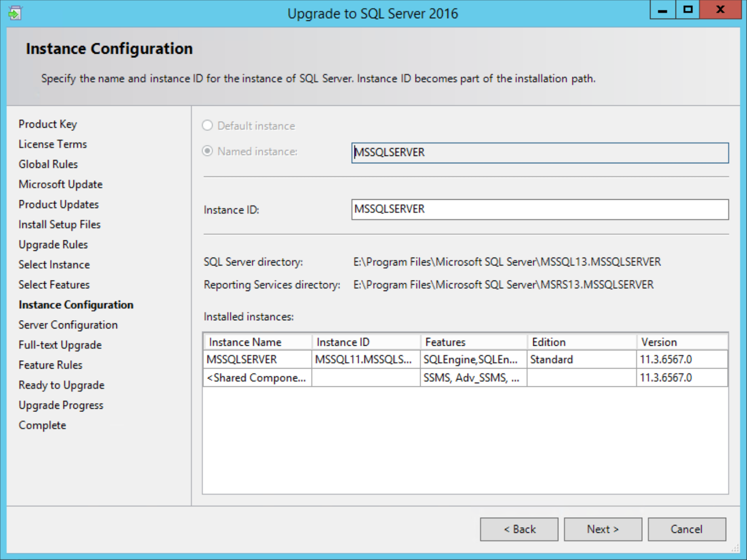Select the Named instance radio button
This screenshot has height=560, width=747.
click(x=207, y=151)
